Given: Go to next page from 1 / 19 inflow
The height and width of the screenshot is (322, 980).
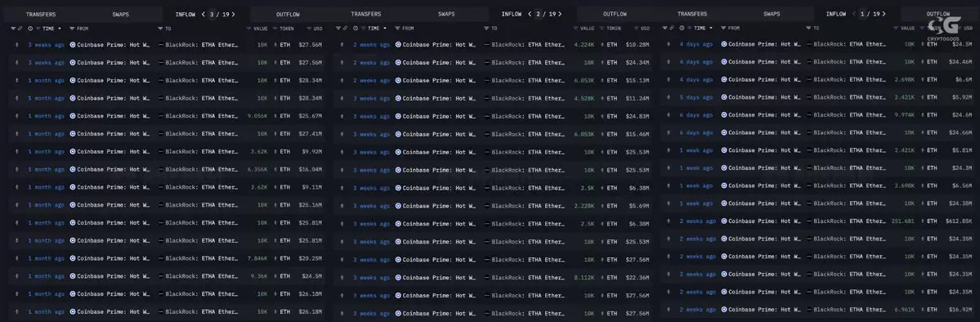Looking at the screenshot, I should tap(884, 14).
